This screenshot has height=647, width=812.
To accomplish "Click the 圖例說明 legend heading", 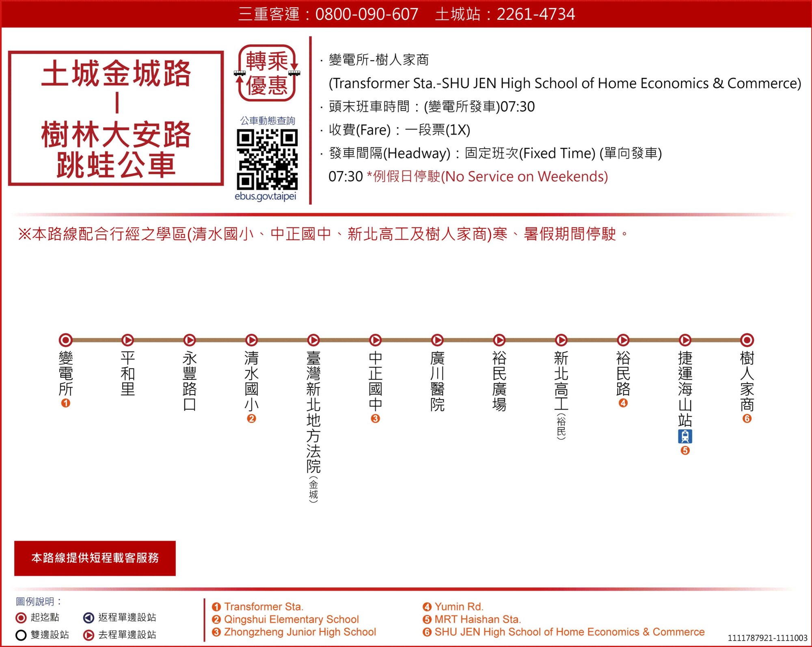I will click(x=39, y=602).
